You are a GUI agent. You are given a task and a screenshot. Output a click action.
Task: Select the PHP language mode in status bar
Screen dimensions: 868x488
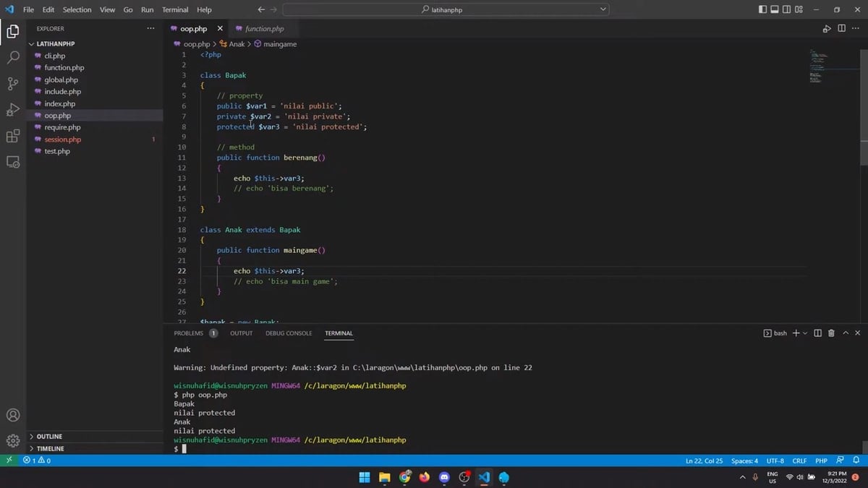pyautogui.click(x=821, y=460)
